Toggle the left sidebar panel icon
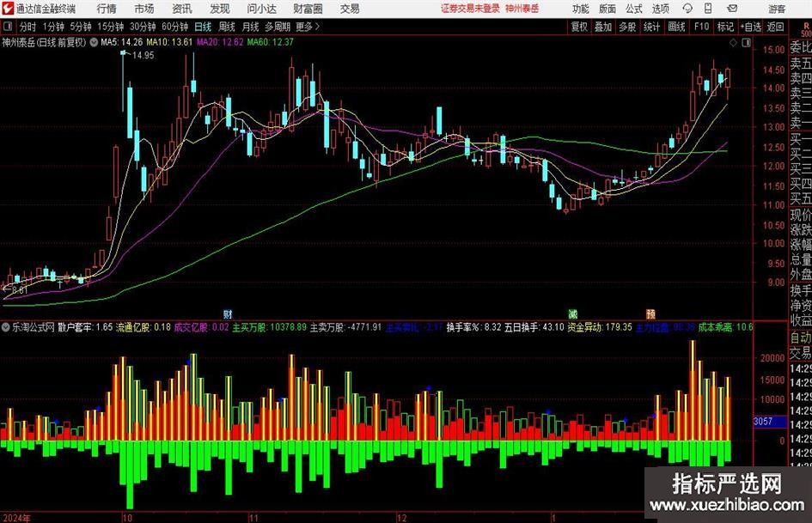 [7, 27]
